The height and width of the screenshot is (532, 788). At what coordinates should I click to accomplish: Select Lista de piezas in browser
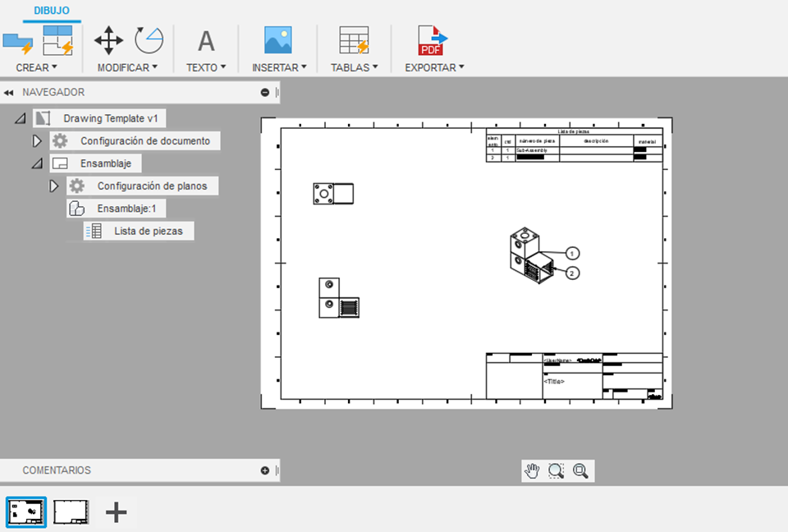[x=139, y=232]
